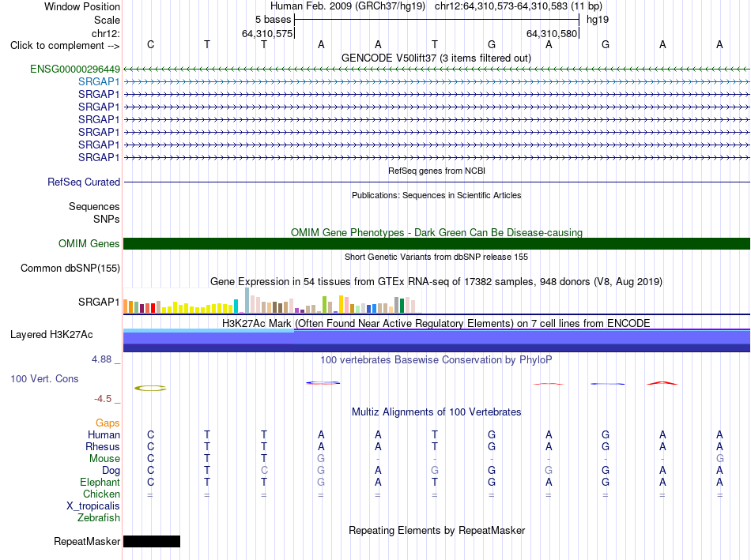Click the green ENSG00000296449 arrowed transcript line
This screenshot has height=560, width=751.
point(436,70)
